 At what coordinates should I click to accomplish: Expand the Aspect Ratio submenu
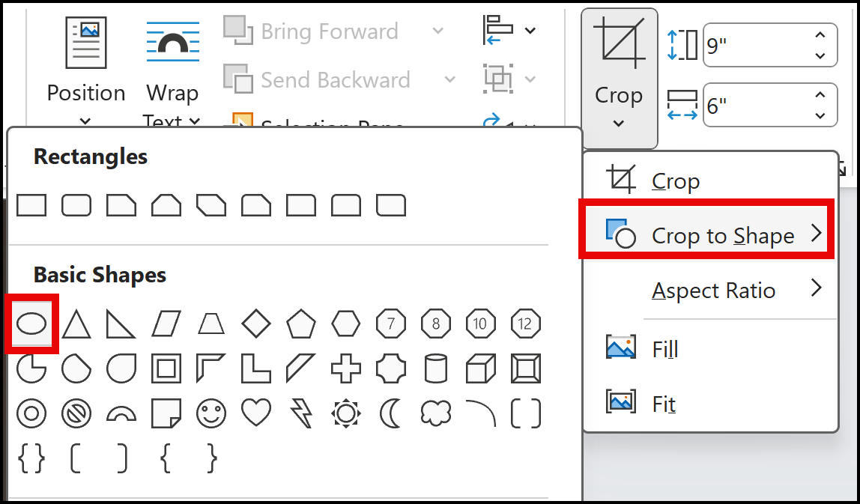pyautogui.click(x=713, y=291)
